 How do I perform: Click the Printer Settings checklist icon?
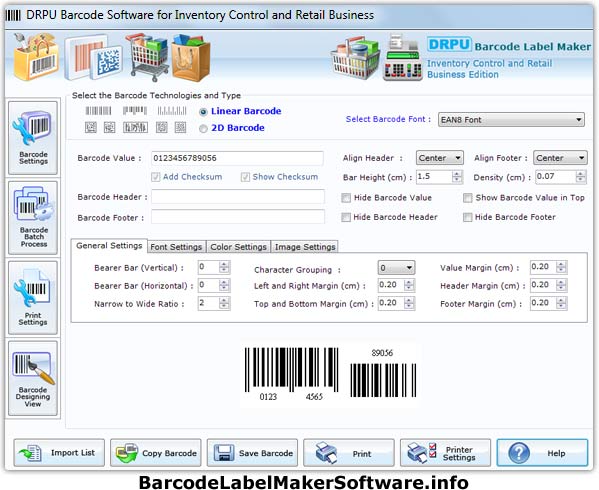tap(422, 453)
